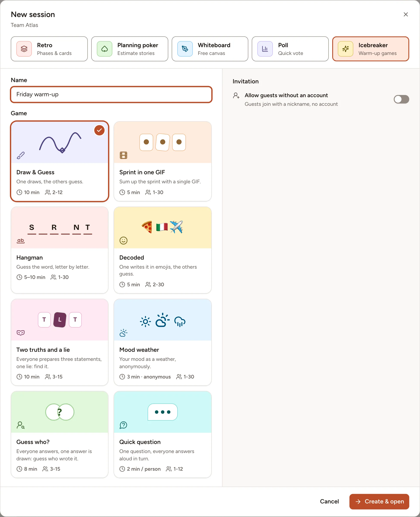Click the Retro layers icon
Screen dimensions: 420x517
pyautogui.click(x=24, y=49)
